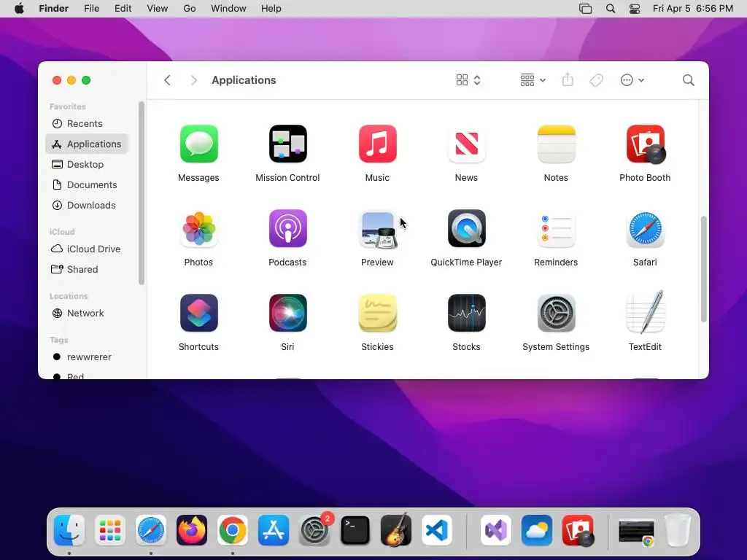Select the Photos app icon

point(198,228)
